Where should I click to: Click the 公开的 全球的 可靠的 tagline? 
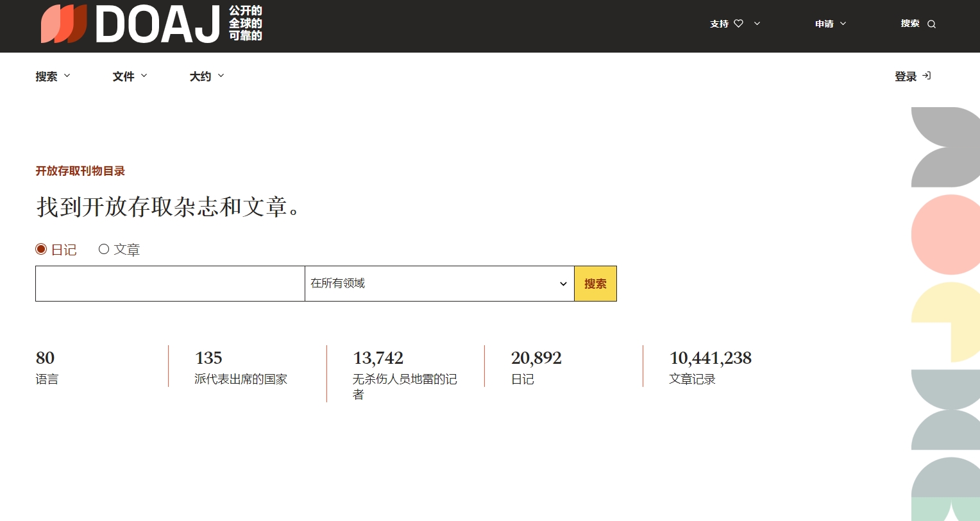click(246, 24)
